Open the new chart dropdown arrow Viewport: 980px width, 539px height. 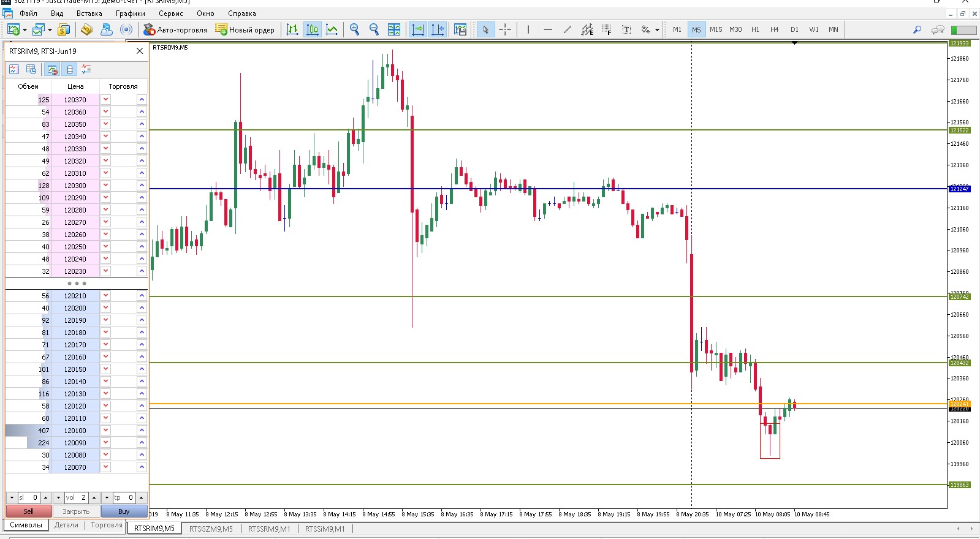(x=25, y=29)
